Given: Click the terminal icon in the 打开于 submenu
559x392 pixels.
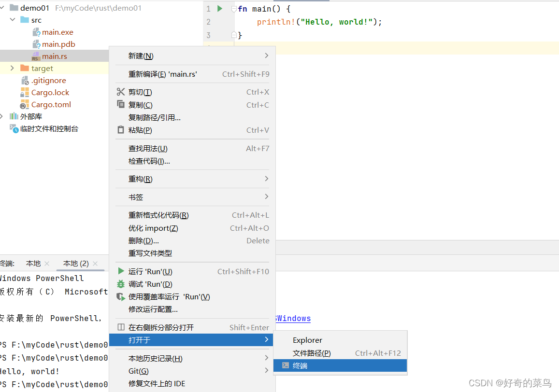Looking at the screenshot, I should pos(286,365).
